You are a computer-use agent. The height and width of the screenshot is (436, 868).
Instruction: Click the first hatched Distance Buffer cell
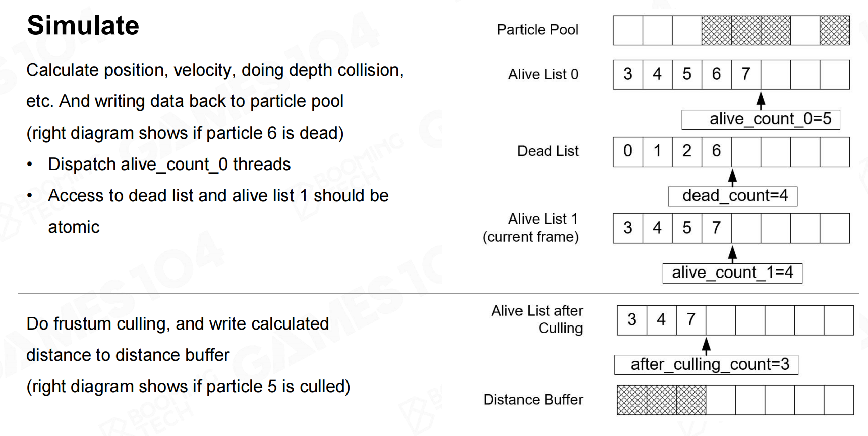tap(632, 400)
